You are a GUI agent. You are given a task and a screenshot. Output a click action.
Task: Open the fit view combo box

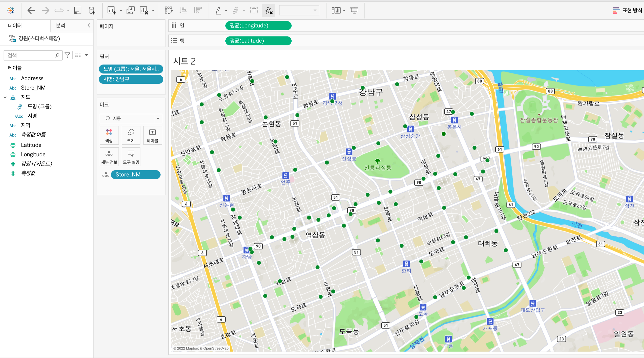pyautogui.click(x=299, y=10)
